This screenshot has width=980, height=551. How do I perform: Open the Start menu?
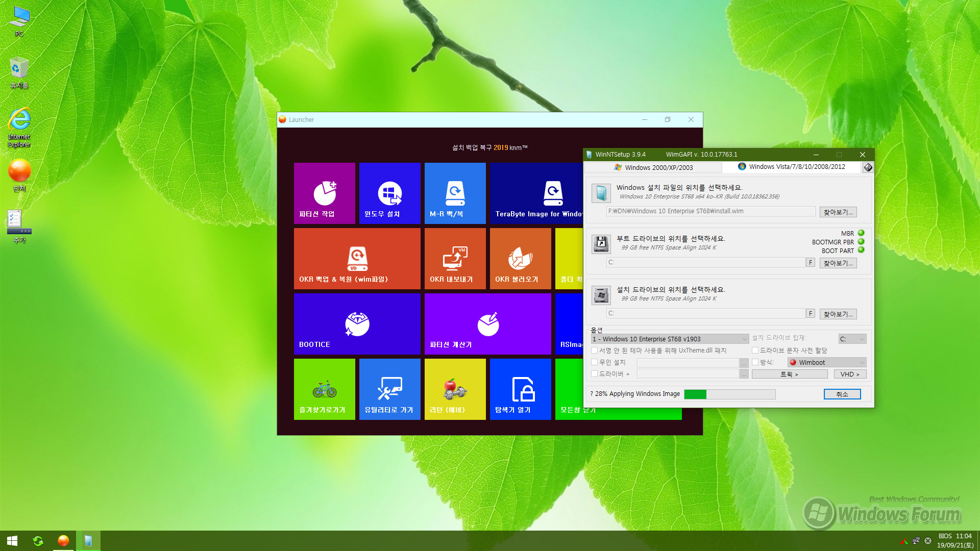tap(12, 541)
